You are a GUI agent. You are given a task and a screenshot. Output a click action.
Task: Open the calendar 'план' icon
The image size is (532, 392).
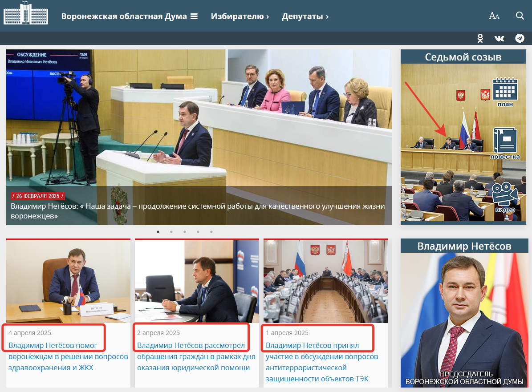click(x=505, y=92)
